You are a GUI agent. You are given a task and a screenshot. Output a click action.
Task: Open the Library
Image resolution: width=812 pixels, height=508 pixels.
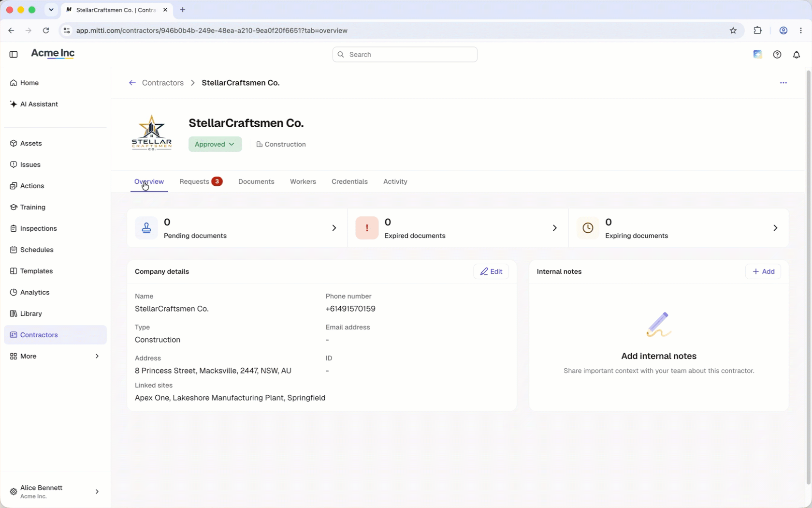click(x=55, y=314)
